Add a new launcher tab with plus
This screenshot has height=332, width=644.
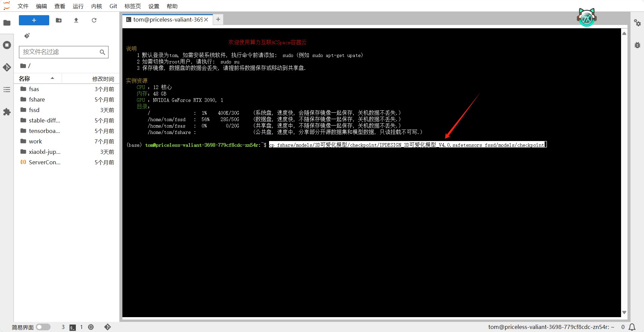tap(218, 20)
